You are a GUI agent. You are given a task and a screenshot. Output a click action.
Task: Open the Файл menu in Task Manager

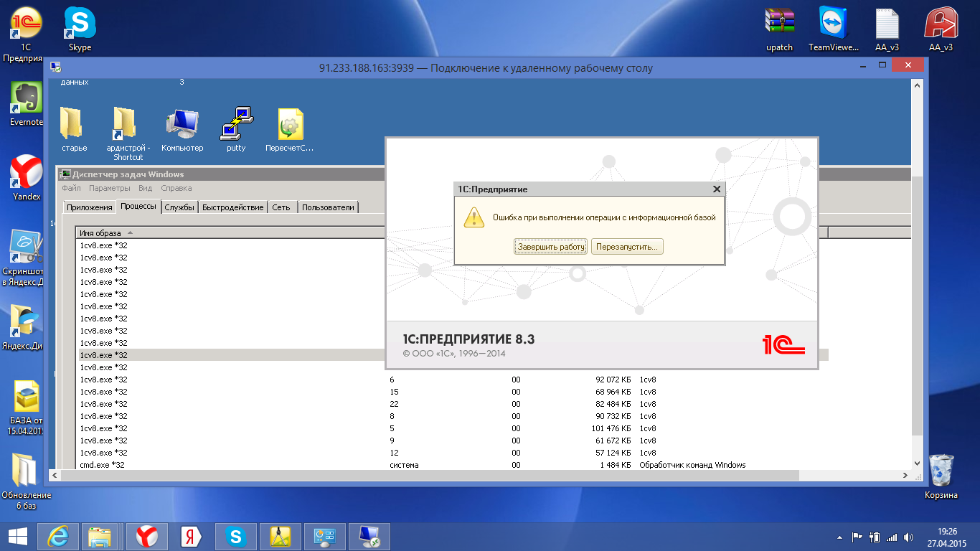click(x=71, y=188)
